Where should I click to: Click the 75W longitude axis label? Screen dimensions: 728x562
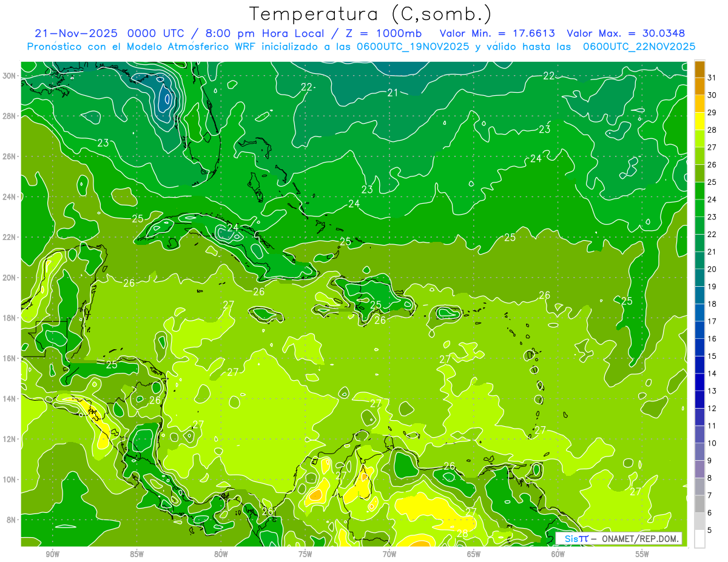click(305, 554)
